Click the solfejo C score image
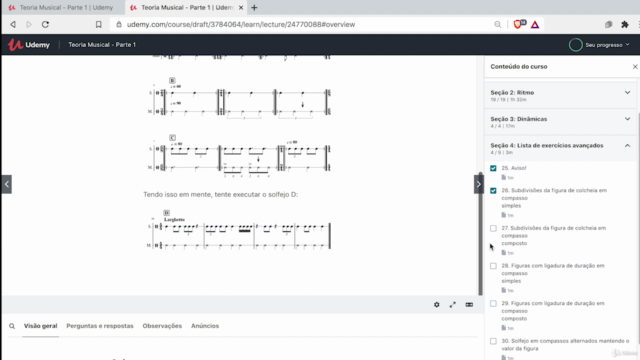Screen dimensions: 640x360 click(x=239, y=156)
